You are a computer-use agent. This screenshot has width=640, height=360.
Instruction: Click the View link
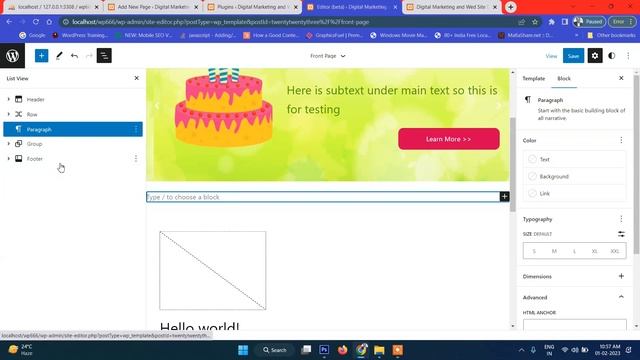click(551, 56)
